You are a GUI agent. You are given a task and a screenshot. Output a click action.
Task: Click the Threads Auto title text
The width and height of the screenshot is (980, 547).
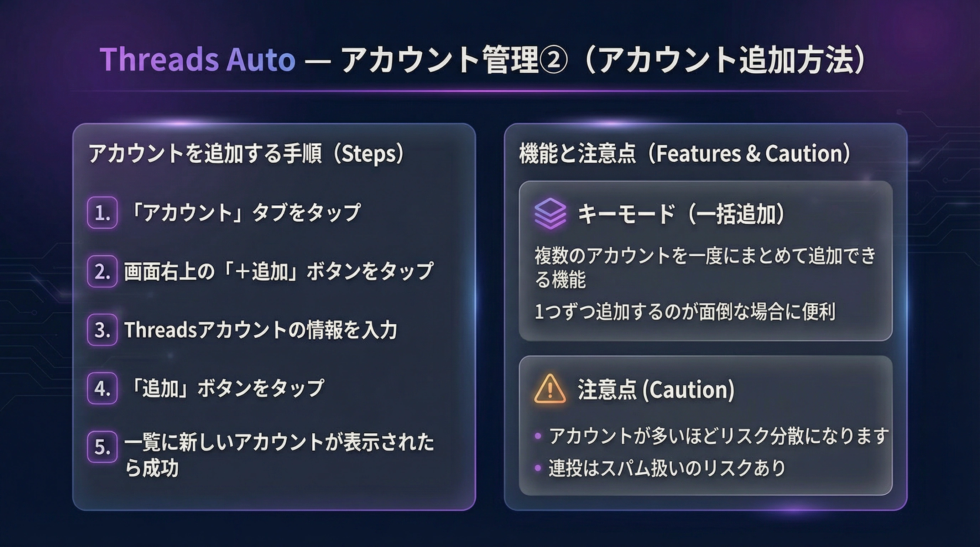click(x=197, y=60)
